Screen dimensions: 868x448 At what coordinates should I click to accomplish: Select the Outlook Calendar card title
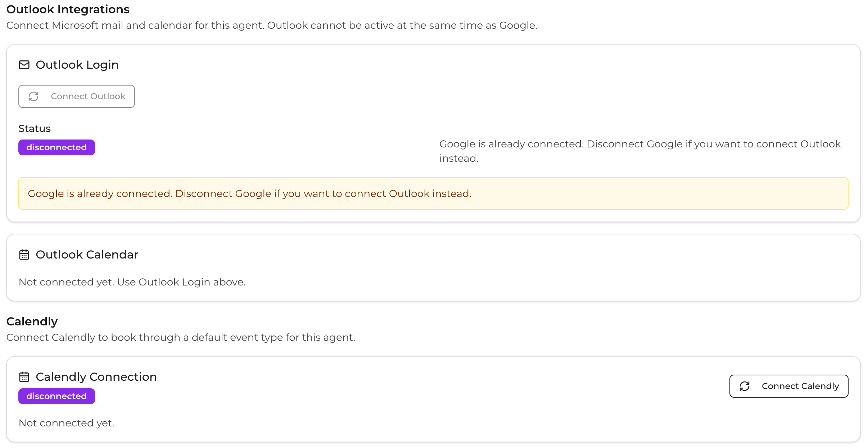[x=87, y=255]
